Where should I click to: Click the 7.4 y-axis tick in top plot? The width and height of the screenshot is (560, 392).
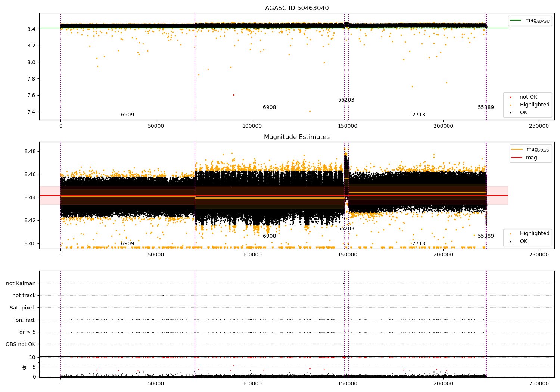(x=31, y=112)
